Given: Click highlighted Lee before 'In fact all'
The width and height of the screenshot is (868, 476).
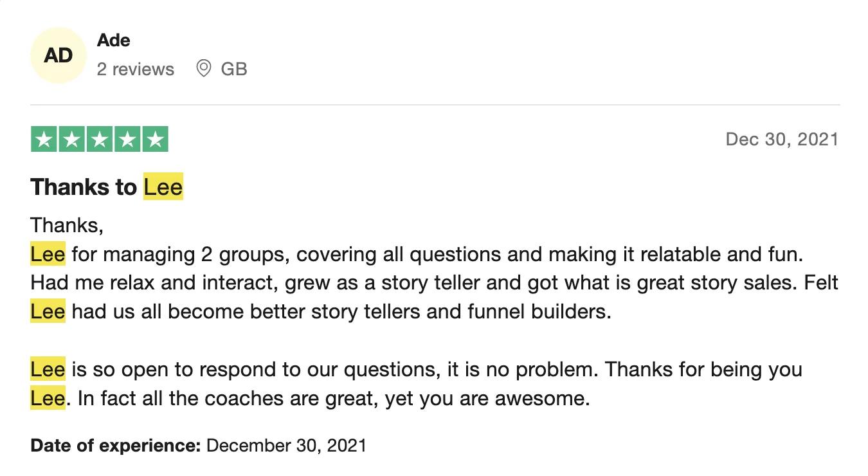Looking at the screenshot, I should click(x=48, y=399).
